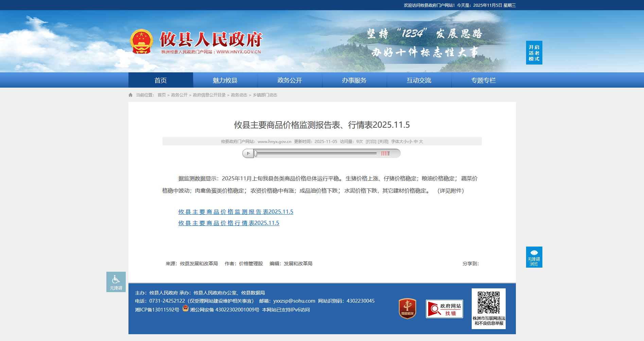Image resolution: width=644 pixels, height=341 pixels.
Task: Click the [打印] print link
Action: 371,142
